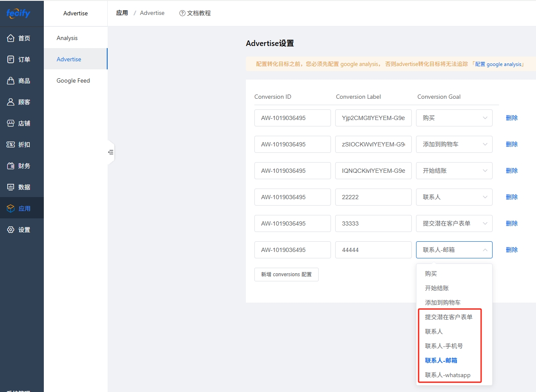Click the 商品 shopping bag icon

11,81
